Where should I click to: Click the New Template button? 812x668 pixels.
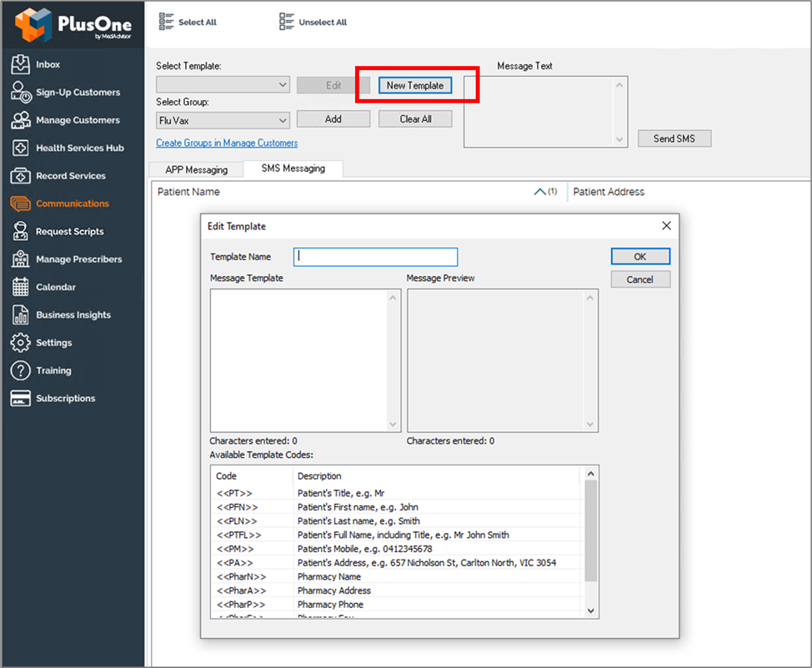click(415, 86)
